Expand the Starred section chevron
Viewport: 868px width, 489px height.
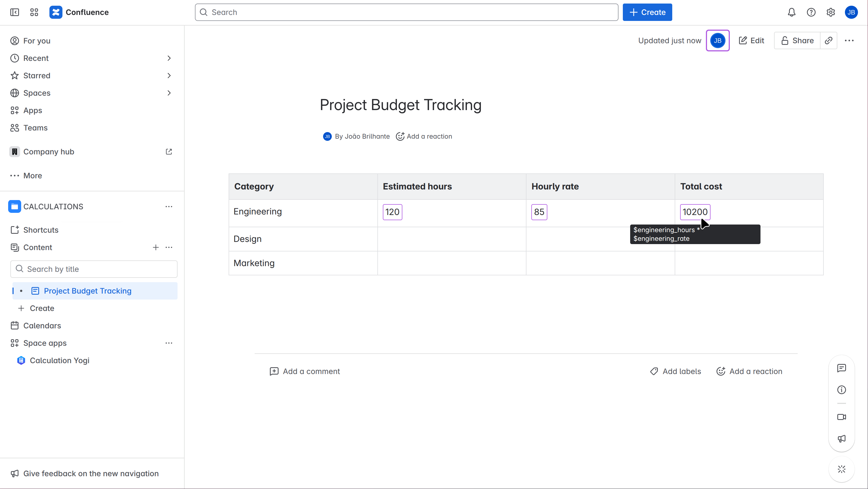(169, 76)
